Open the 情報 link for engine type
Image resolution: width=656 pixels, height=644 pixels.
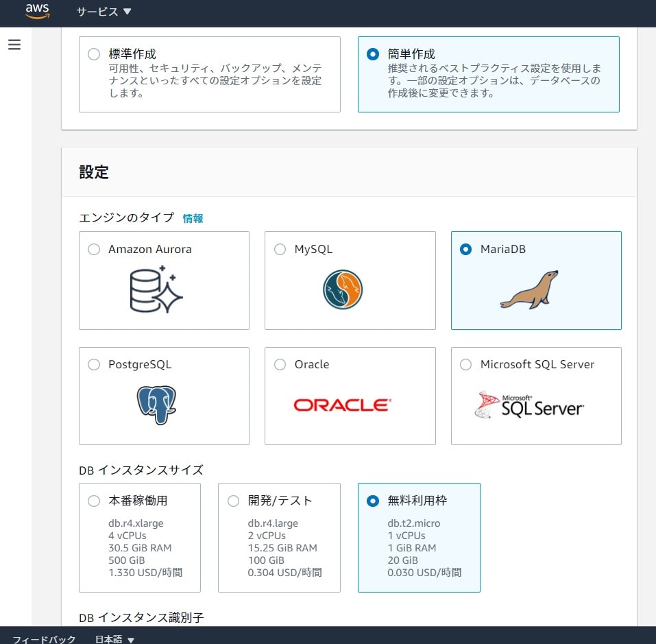tap(193, 218)
